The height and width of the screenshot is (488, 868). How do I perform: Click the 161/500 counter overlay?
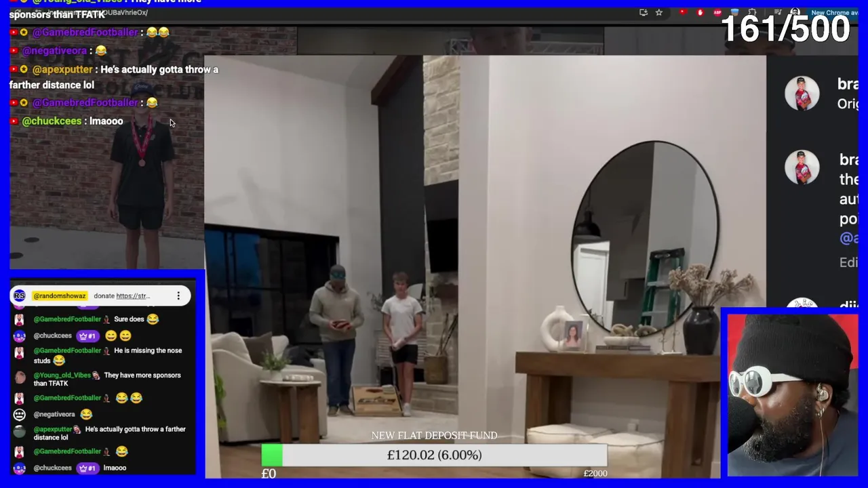[785, 28]
